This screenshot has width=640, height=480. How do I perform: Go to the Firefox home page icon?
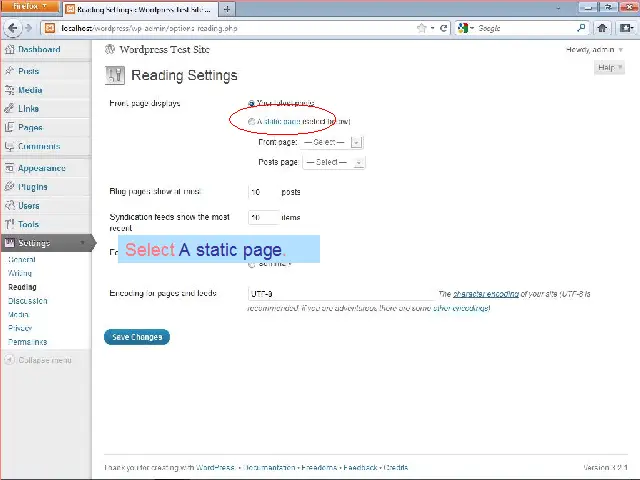602,28
